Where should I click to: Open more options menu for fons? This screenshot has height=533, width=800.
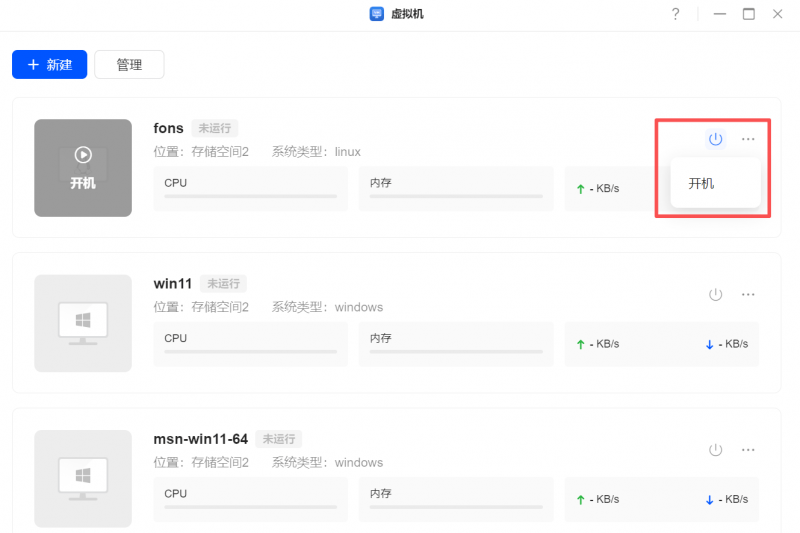748,139
